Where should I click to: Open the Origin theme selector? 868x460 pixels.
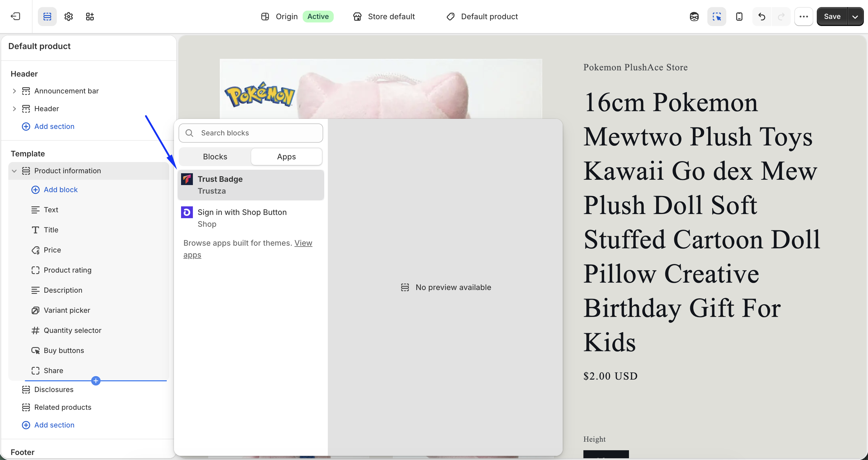coord(297,17)
